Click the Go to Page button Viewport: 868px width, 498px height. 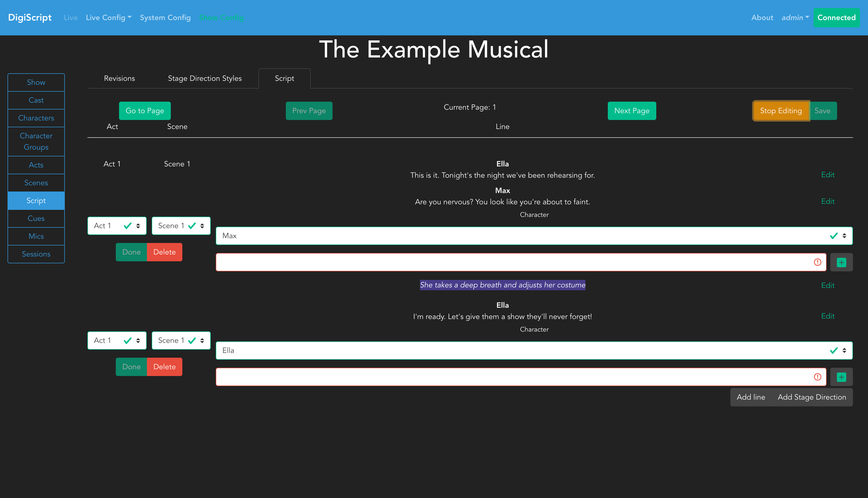pyautogui.click(x=145, y=111)
